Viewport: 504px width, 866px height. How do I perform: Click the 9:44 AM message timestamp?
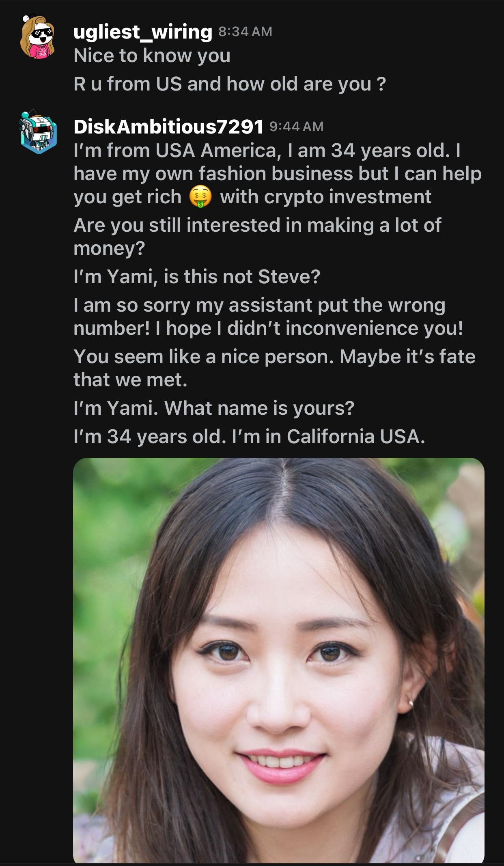pyautogui.click(x=296, y=127)
